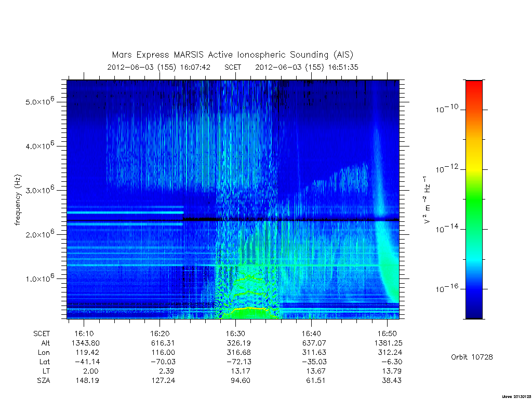The width and height of the screenshot is (532, 399).
Task: Click the colorbar label 10⁻¹⁴
Action: click(447, 229)
